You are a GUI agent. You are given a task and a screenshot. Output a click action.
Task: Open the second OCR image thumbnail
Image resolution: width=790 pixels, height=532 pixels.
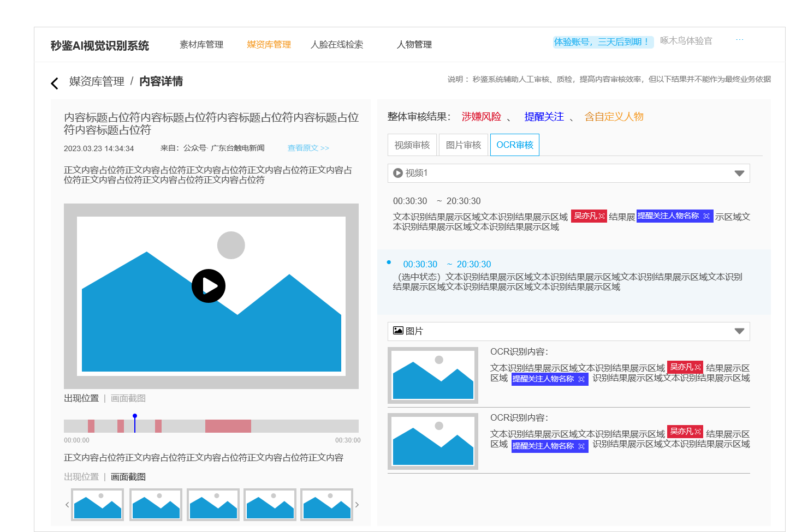tap(433, 441)
